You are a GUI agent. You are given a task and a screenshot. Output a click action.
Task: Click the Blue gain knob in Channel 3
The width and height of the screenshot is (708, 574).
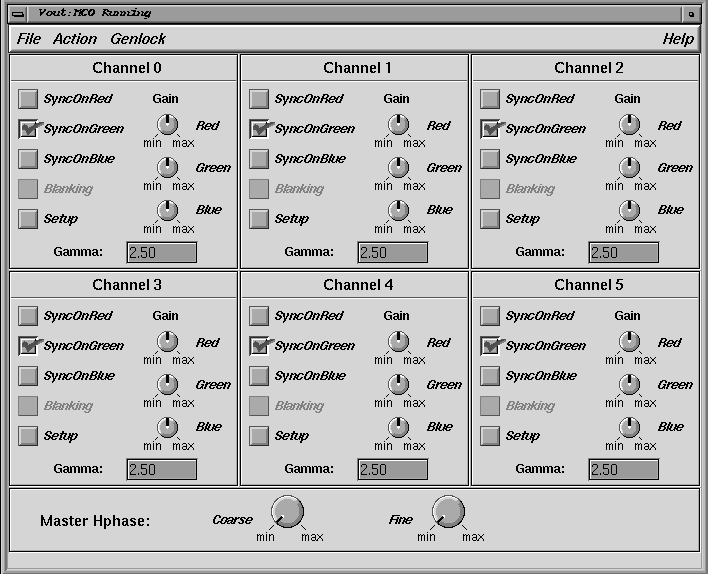[168, 428]
